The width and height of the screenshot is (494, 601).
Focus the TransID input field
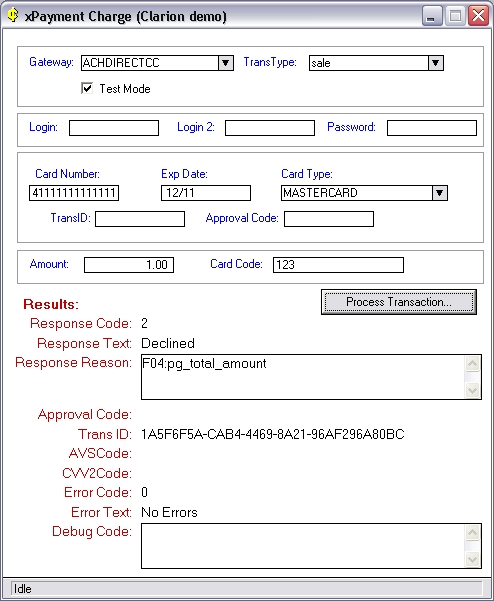pos(140,219)
